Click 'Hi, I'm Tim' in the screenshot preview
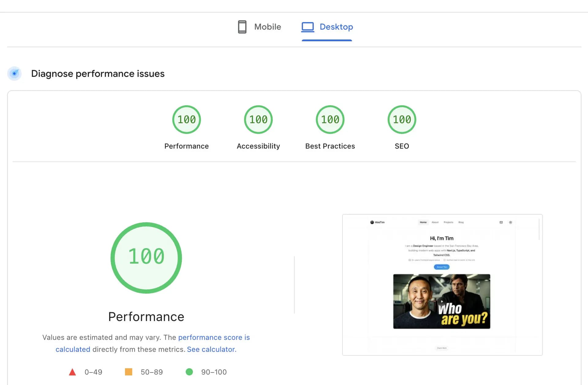The height and width of the screenshot is (385, 588). click(442, 238)
